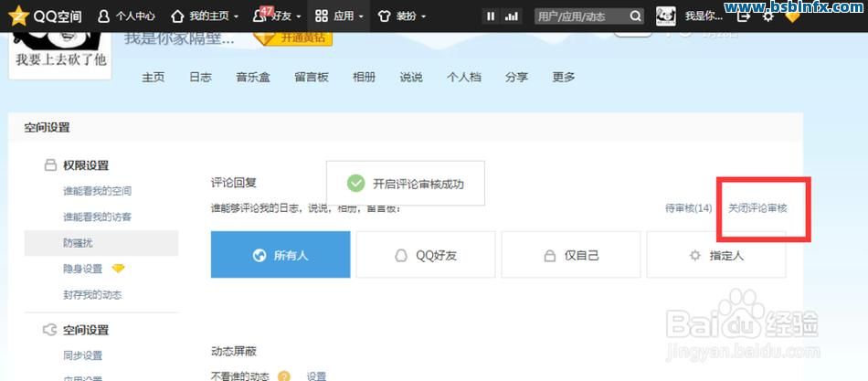Open settings gear icon in top bar
The image size is (868, 381).
tap(767, 16)
